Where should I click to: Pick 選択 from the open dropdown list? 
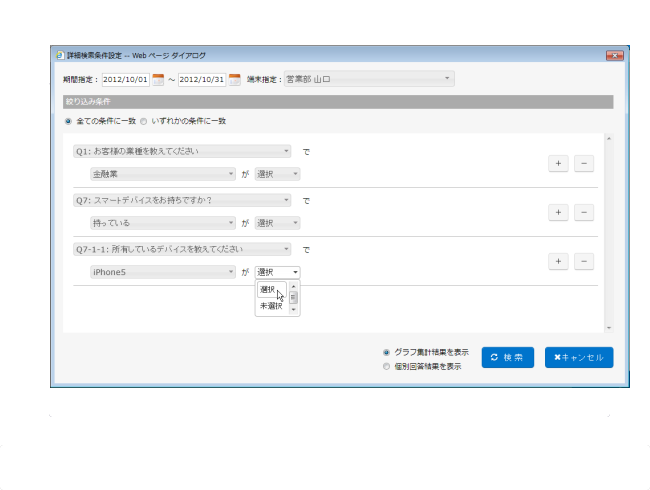[268, 290]
